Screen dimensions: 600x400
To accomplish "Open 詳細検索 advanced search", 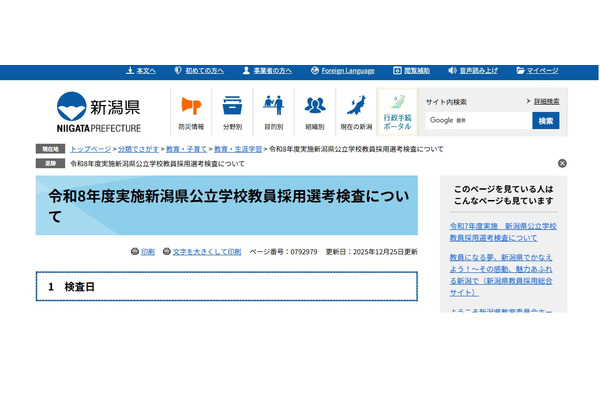I will coord(546,101).
